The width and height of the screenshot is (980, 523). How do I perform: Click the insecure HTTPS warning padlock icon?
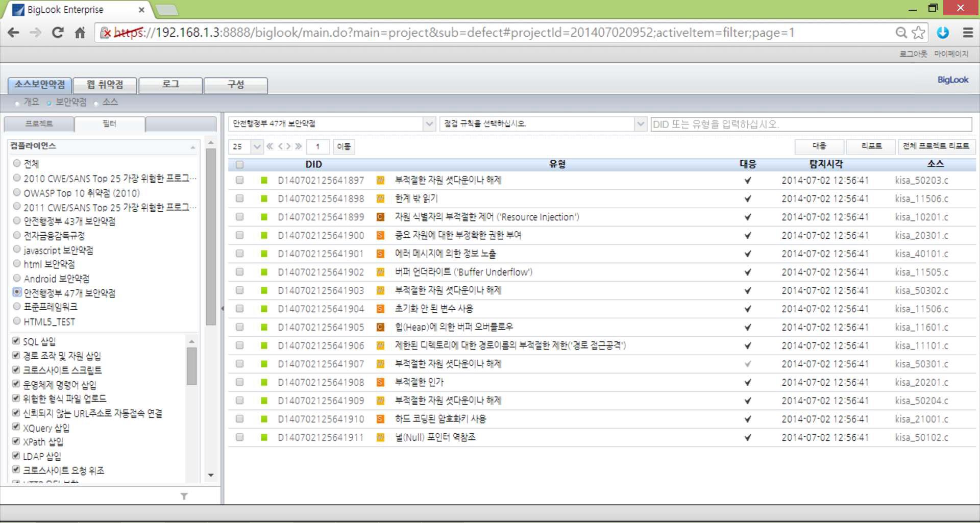click(106, 33)
